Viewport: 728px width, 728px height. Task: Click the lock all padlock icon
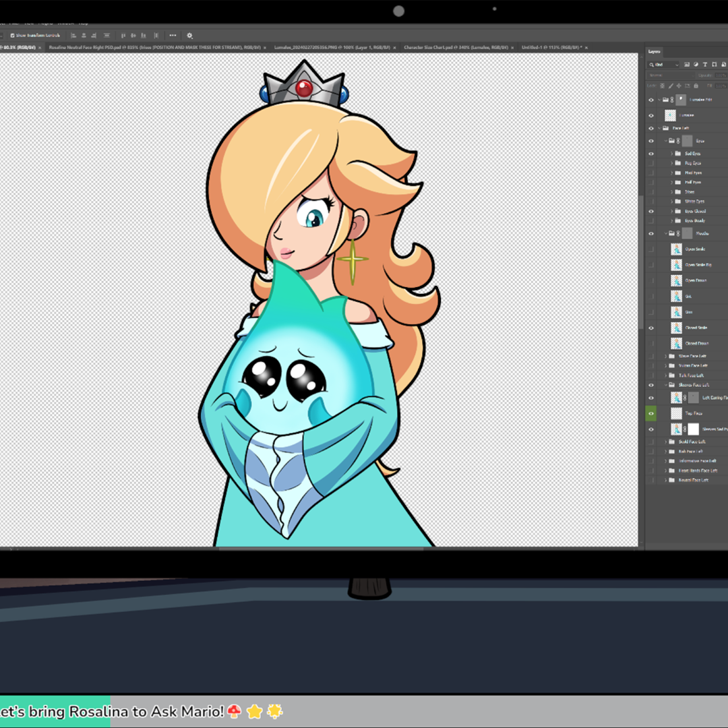tap(696, 86)
